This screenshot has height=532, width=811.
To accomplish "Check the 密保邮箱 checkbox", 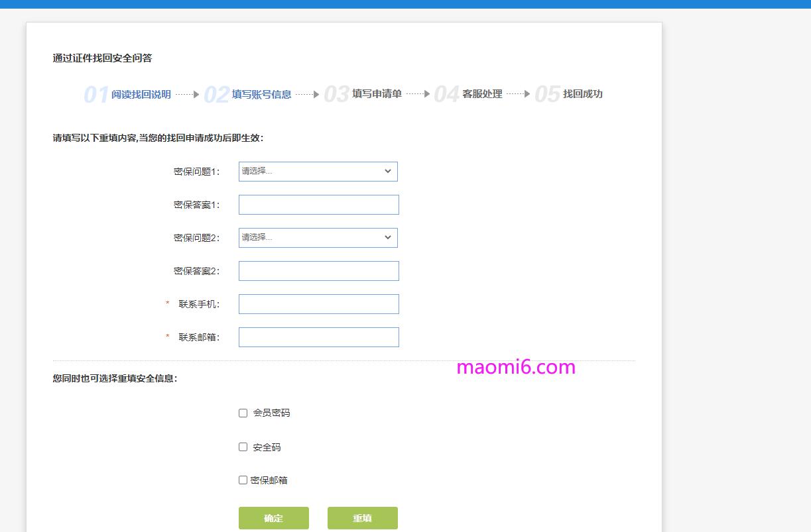I will point(243,480).
